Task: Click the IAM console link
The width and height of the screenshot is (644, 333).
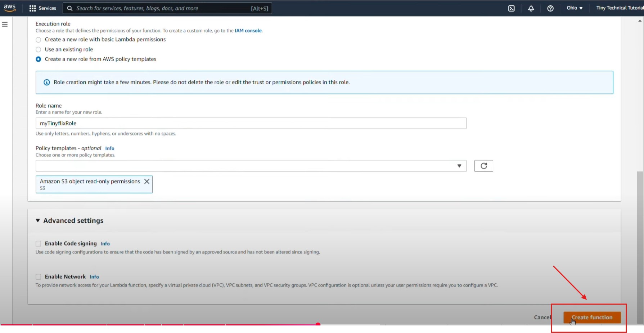Action: [x=248, y=31]
